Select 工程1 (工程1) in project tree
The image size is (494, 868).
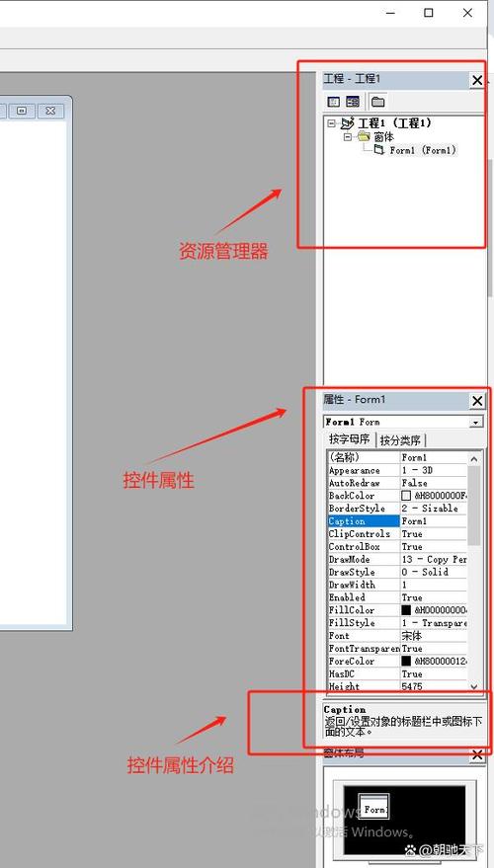[394, 122]
